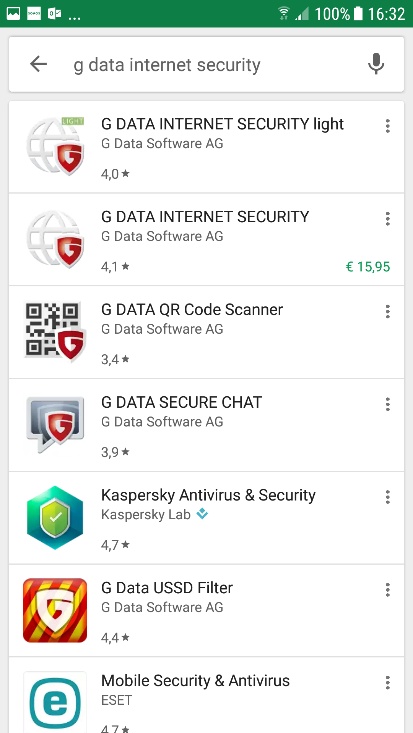Tap the back arrow in search bar
This screenshot has height=733, width=413.
[38, 64]
